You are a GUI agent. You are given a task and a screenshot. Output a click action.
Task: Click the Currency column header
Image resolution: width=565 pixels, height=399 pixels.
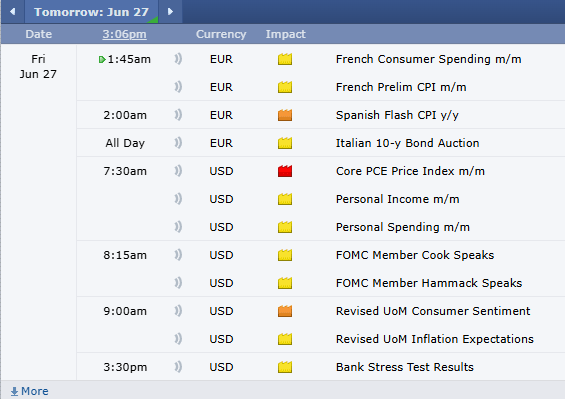click(221, 34)
